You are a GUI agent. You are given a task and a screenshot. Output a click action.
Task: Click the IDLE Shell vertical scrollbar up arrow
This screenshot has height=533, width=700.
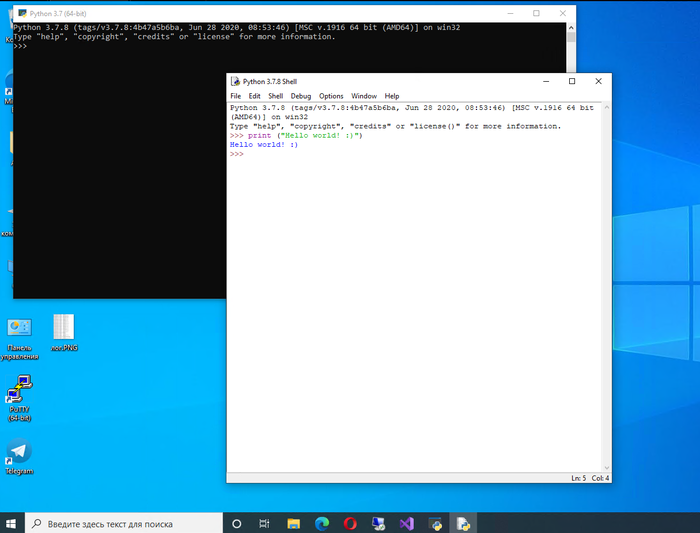pos(607,108)
